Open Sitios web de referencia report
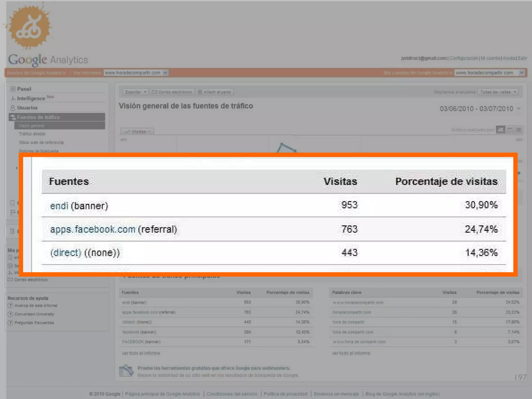Viewport: 532px width, 399px height. click(41, 142)
